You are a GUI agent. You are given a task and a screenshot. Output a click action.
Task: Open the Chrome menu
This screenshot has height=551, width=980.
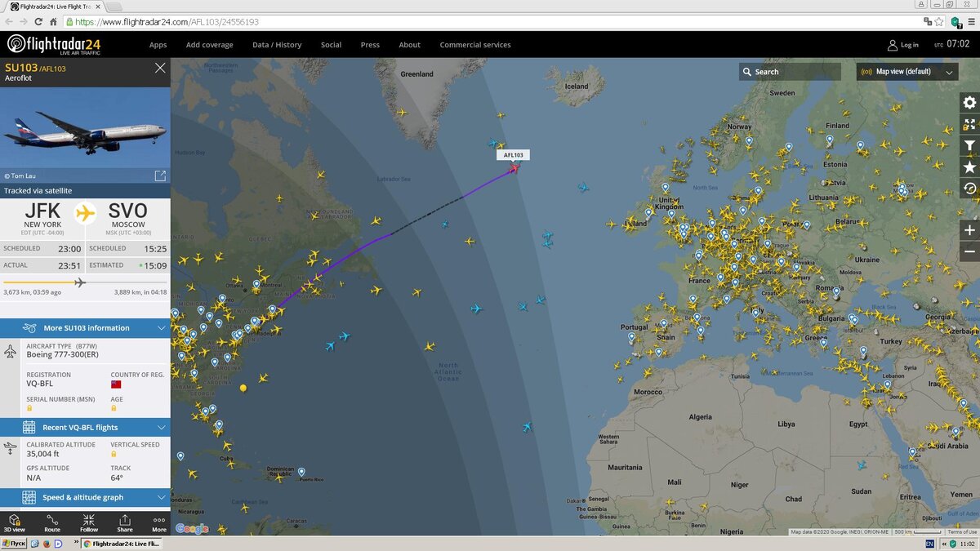971,22
